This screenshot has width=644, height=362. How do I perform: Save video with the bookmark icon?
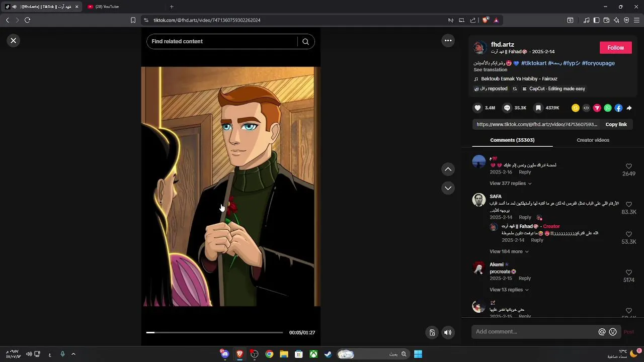pyautogui.click(x=538, y=108)
